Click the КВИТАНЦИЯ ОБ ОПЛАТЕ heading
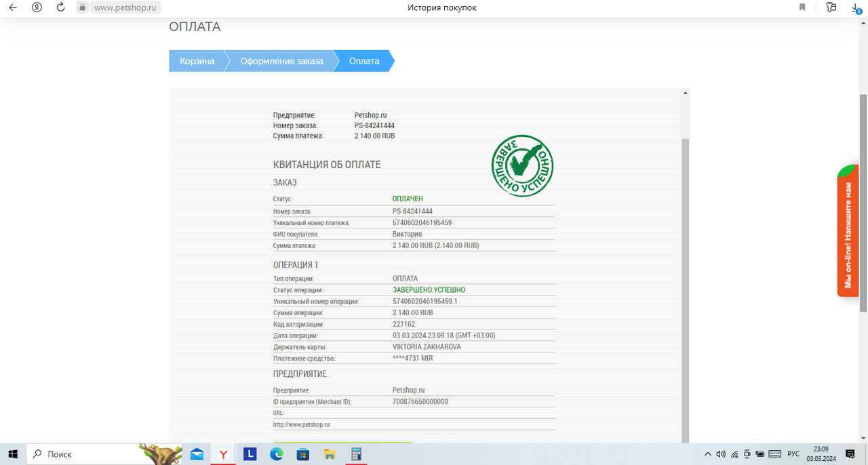This screenshot has height=465, width=868. (327, 165)
